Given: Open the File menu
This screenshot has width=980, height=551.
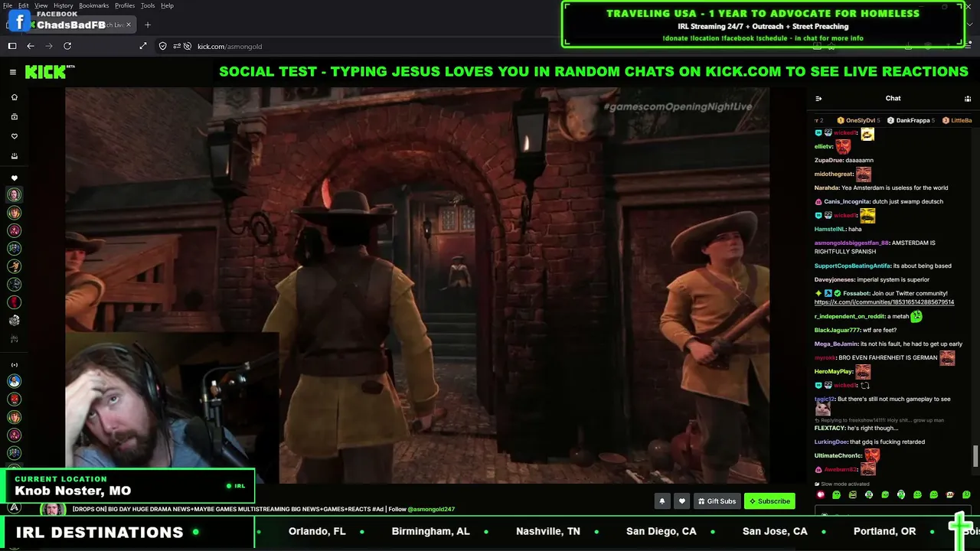Looking at the screenshot, I should coord(8,5).
